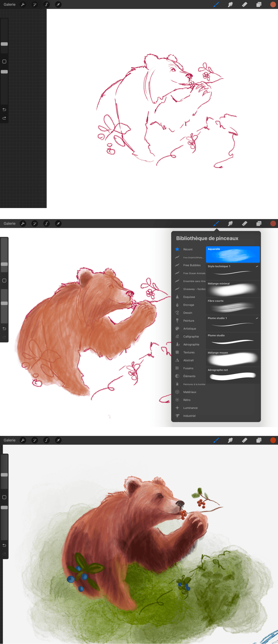Open the color disc in the line-sketch screenshot
Screen dimensions: 278x644
[x=273, y=4]
